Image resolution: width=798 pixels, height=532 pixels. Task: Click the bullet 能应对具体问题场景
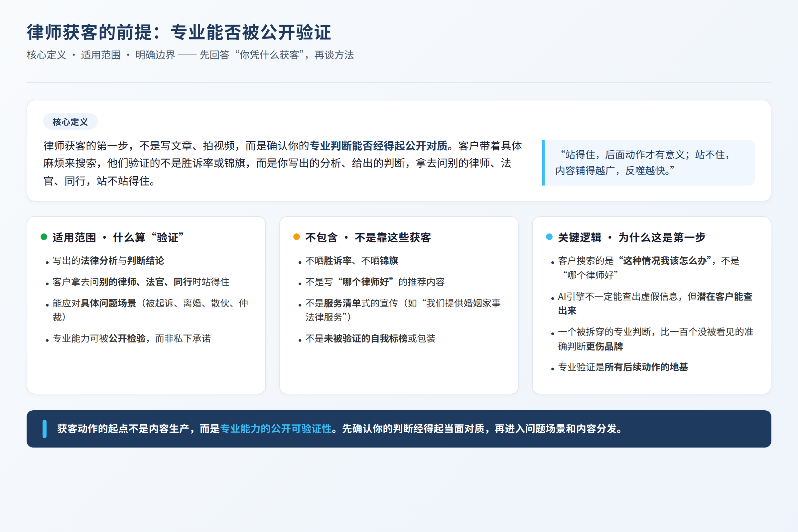[150, 310]
